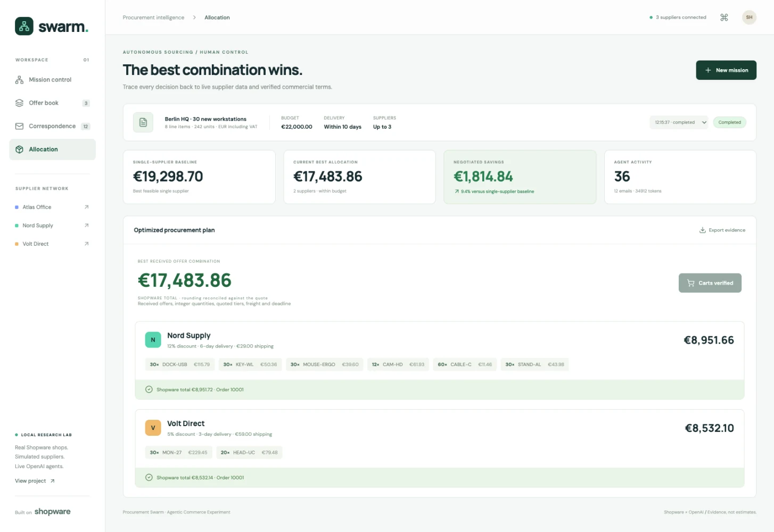Click the swarm logo icon

(x=24, y=26)
